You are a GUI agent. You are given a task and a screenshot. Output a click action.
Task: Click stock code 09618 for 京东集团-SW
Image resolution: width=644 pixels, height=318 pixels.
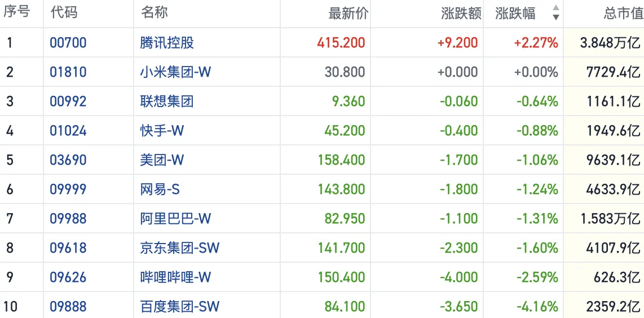68,248
